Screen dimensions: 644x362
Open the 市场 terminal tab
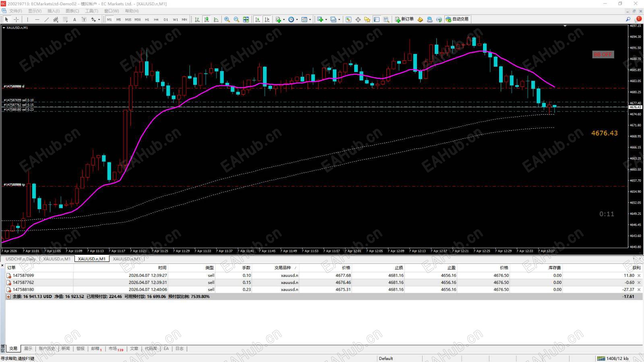coord(116,349)
